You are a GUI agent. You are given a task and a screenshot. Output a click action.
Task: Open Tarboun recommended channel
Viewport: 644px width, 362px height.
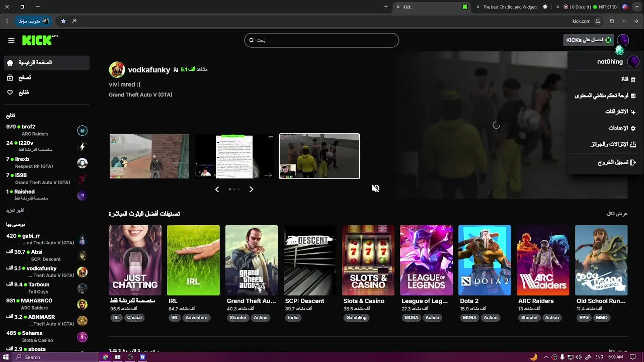46,288
